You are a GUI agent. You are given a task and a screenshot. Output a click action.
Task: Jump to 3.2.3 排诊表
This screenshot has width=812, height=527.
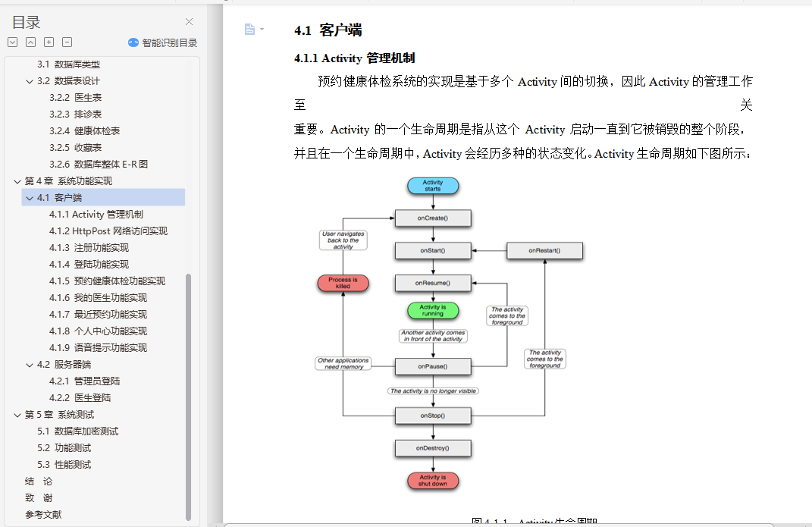76,114
